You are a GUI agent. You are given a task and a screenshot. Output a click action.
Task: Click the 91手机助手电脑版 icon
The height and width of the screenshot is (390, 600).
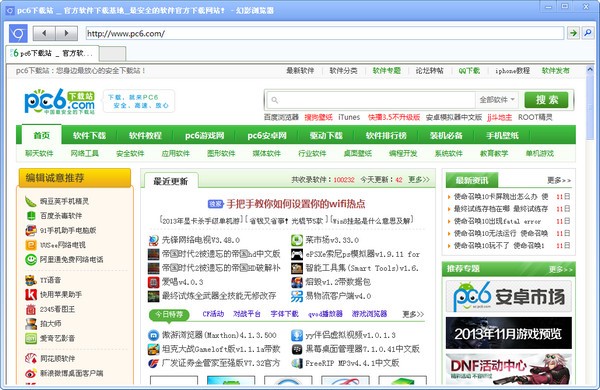[x=31, y=230]
